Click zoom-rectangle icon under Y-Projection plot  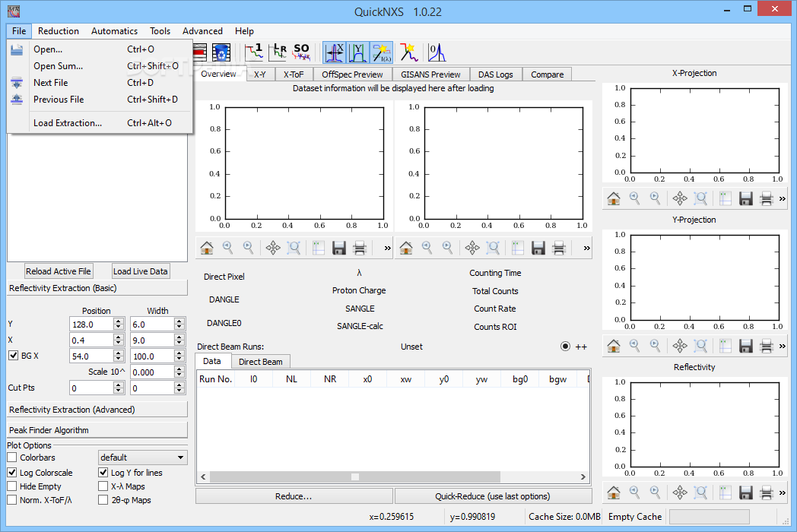click(700, 346)
